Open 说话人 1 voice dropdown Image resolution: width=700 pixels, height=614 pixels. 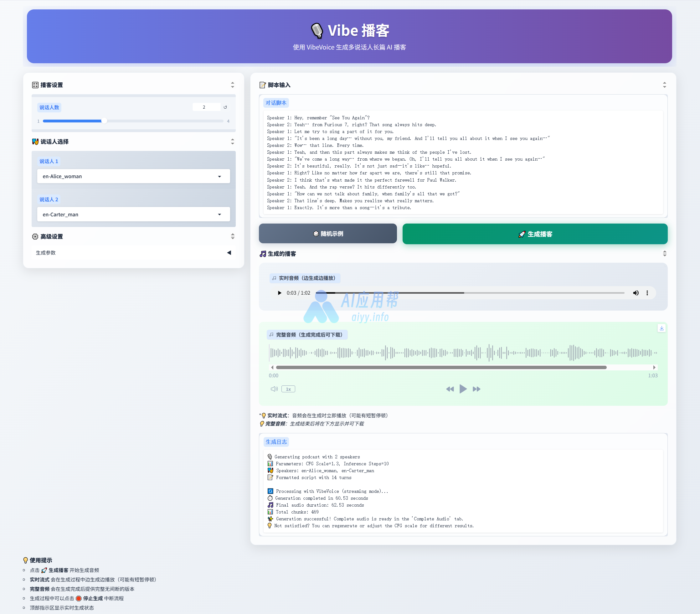(134, 176)
